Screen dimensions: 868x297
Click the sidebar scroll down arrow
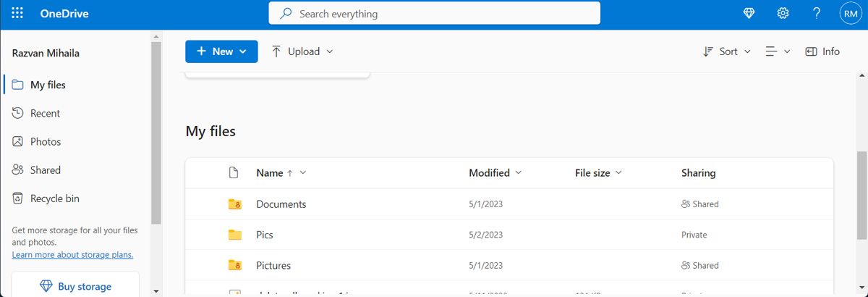pos(156,290)
